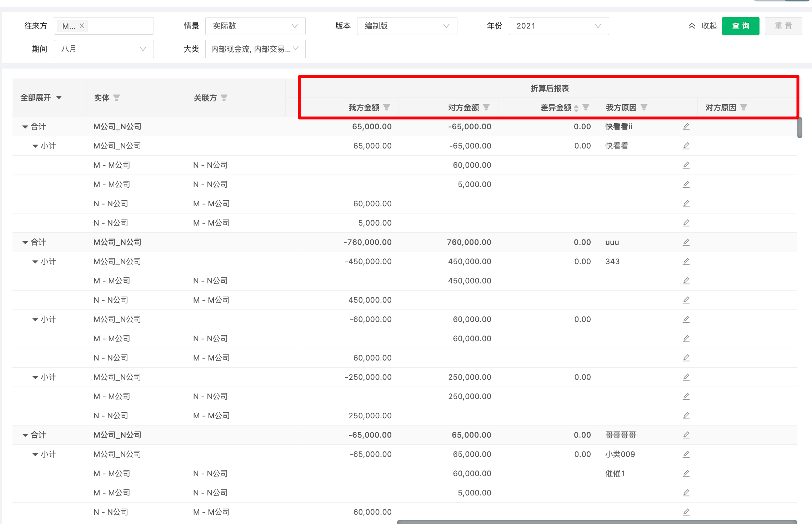Viewport: 812px width, 524px height.
Task: Collapse the first 合计 group
Action: coord(25,127)
